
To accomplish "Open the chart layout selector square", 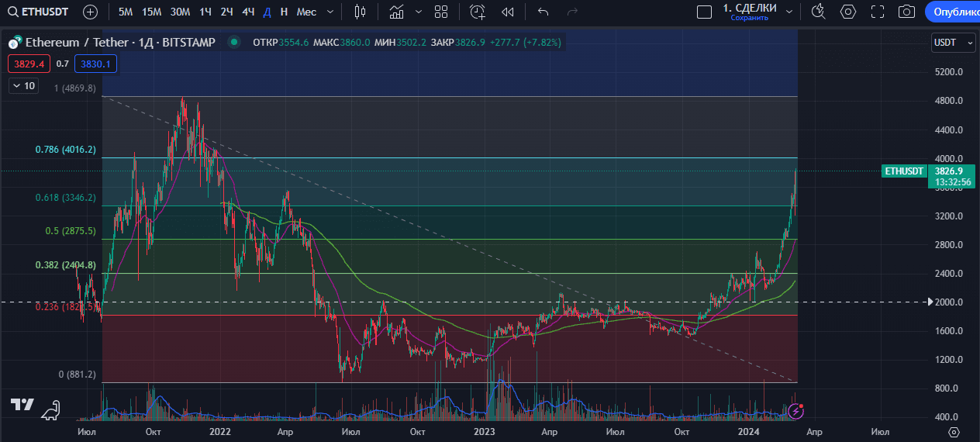I will [x=704, y=12].
